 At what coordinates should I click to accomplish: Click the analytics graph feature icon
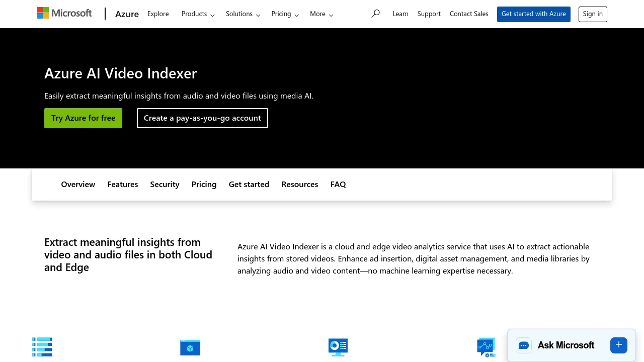pyautogui.click(x=487, y=347)
